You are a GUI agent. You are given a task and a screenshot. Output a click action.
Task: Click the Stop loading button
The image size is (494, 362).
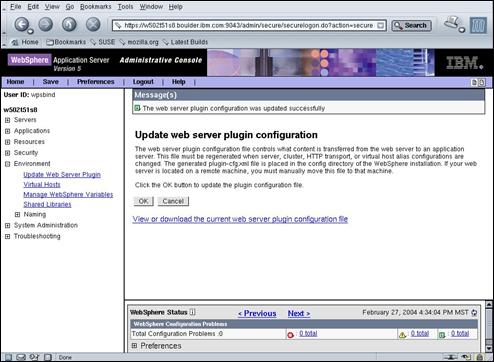pyautogui.click(x=93, y=25)
